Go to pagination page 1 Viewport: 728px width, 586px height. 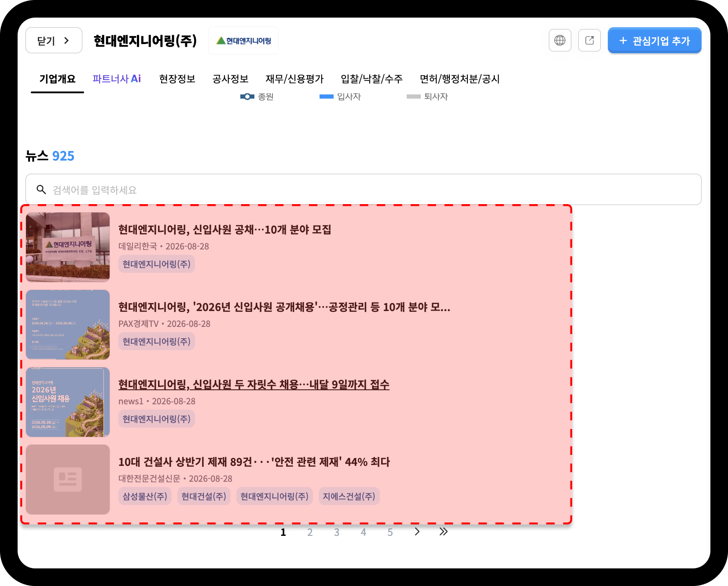pos(283,532)
